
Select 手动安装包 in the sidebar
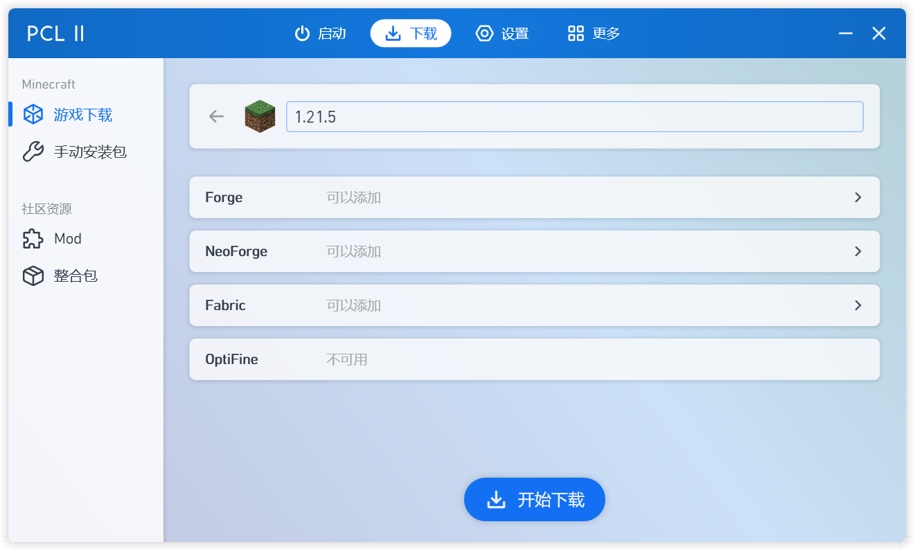coord(86,152)
